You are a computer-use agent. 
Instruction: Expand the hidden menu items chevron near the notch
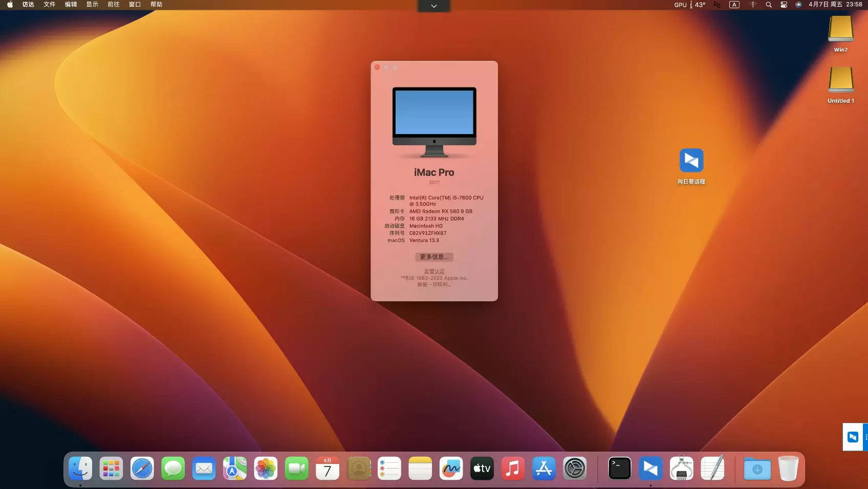click(433, 6)
